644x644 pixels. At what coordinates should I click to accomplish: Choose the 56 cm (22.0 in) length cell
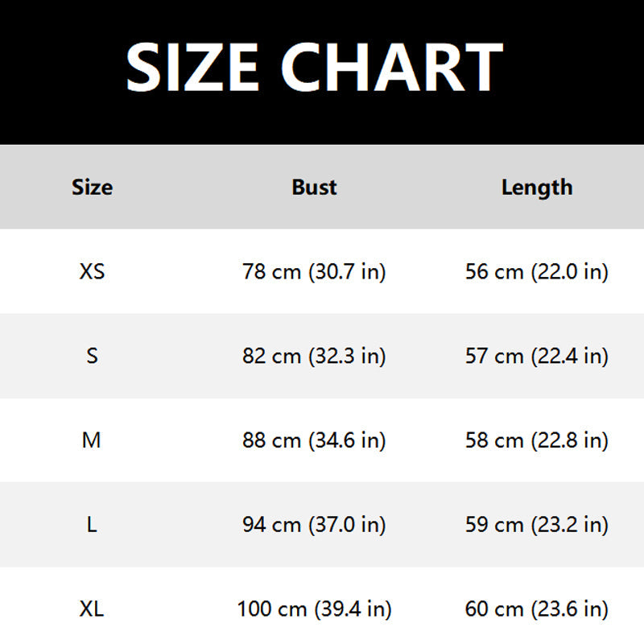pos(537,272)
